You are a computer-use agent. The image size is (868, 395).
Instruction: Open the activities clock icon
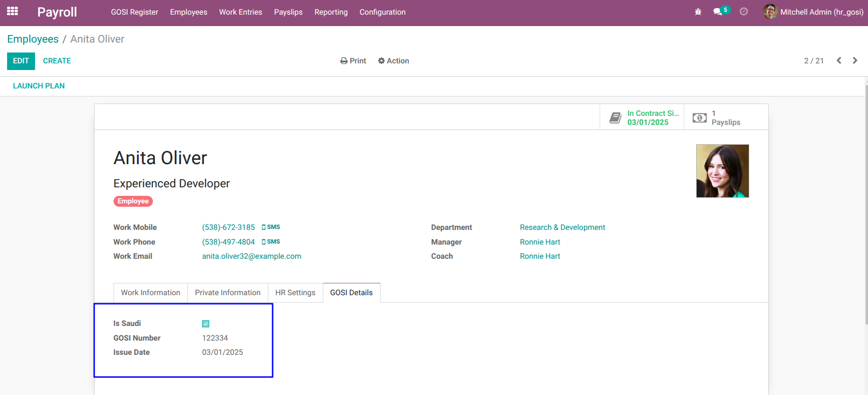coord(744,12)
